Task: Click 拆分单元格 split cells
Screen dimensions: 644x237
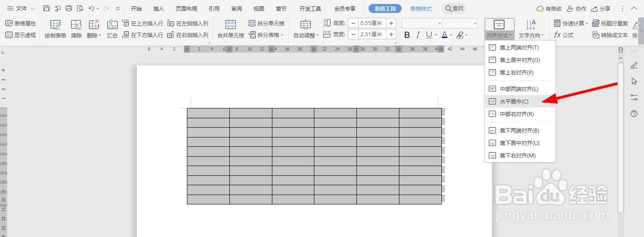Action: point(267,23)
